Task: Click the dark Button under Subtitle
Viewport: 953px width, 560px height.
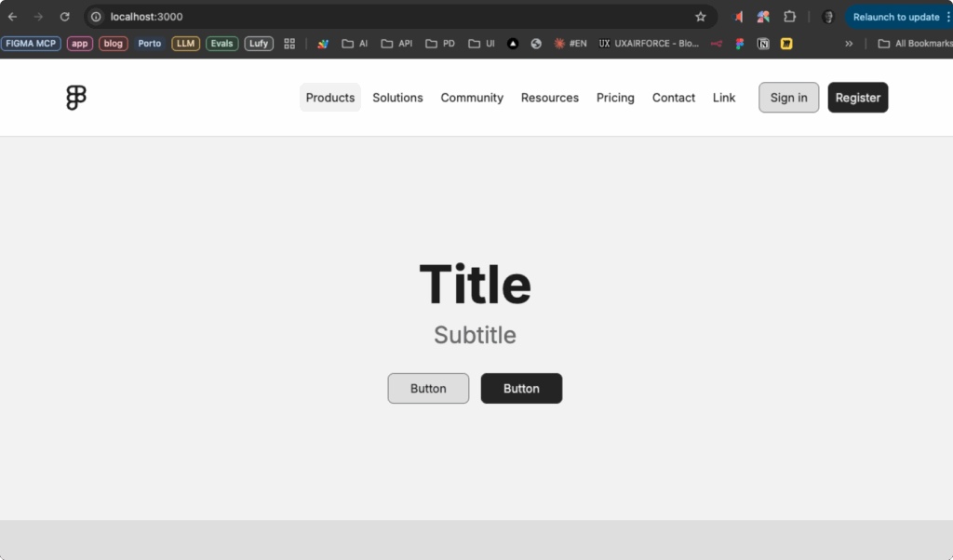Action: (x=521, y=389)
